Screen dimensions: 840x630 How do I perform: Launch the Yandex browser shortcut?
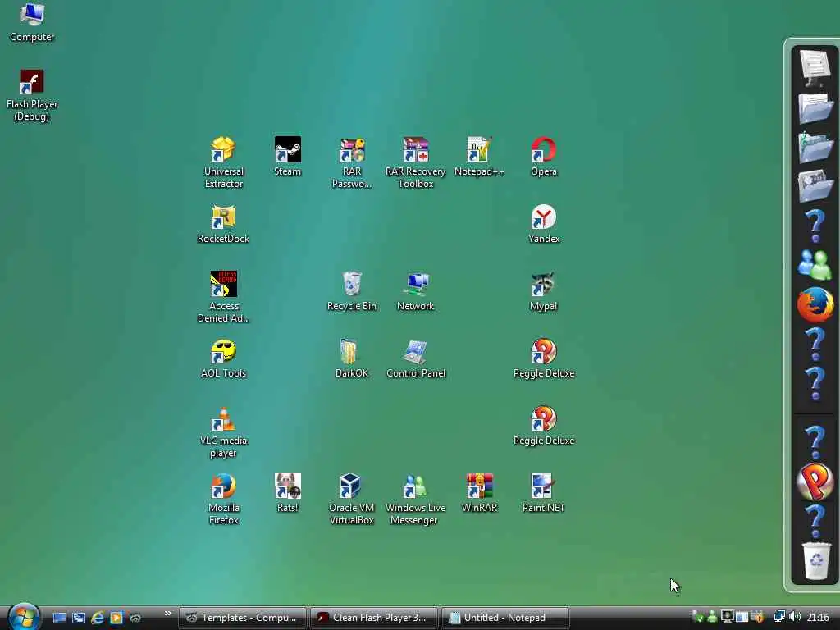(544, 224)
